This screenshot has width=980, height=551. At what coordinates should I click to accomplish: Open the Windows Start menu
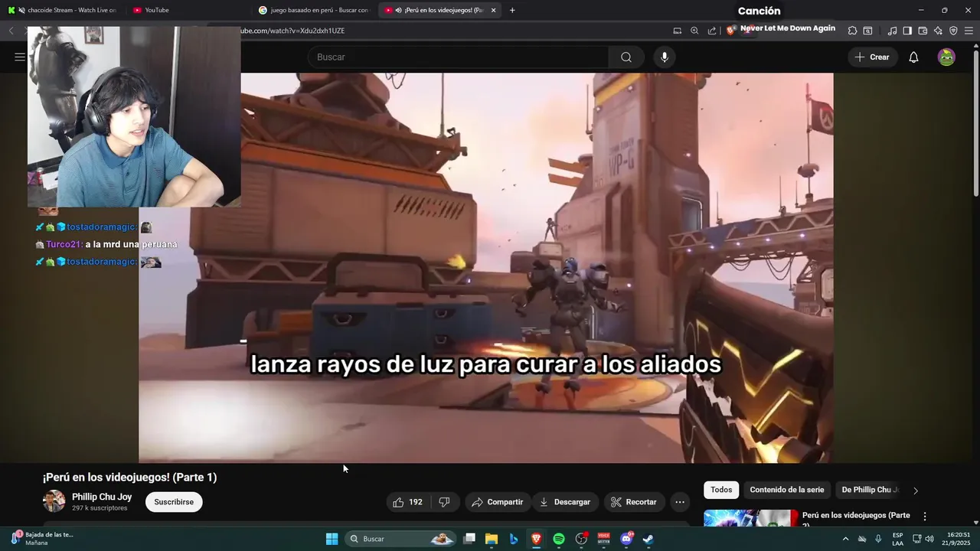332,539
